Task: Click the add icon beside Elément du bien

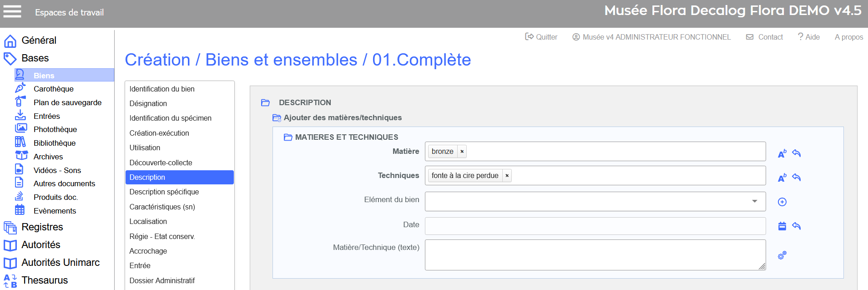Action: 782,202
